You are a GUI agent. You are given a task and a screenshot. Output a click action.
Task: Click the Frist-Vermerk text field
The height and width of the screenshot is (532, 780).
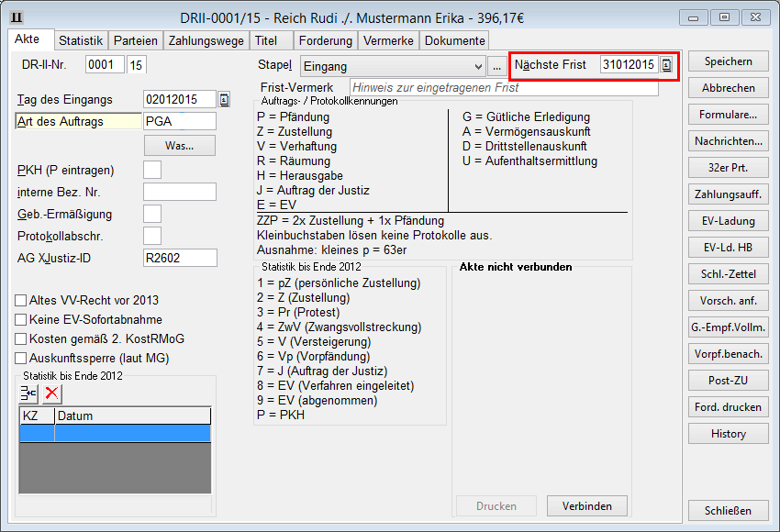503,88
